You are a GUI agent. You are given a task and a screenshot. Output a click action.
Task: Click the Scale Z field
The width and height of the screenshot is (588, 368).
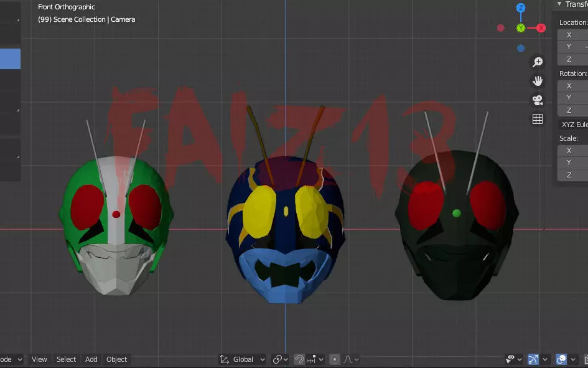(x=572, y=175)
